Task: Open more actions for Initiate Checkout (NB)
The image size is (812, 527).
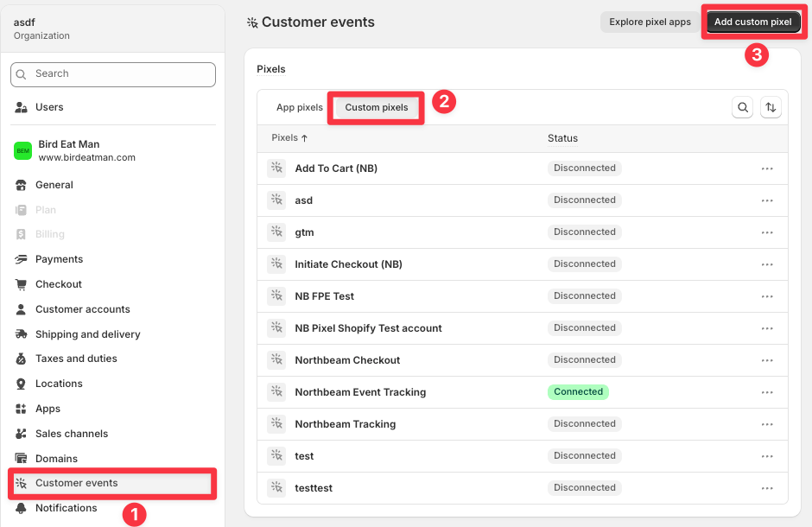Action: coord(767,264)
